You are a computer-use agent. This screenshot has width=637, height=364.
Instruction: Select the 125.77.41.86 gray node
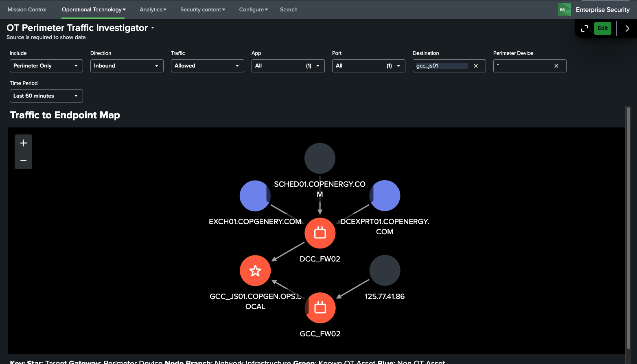point(385,270)
